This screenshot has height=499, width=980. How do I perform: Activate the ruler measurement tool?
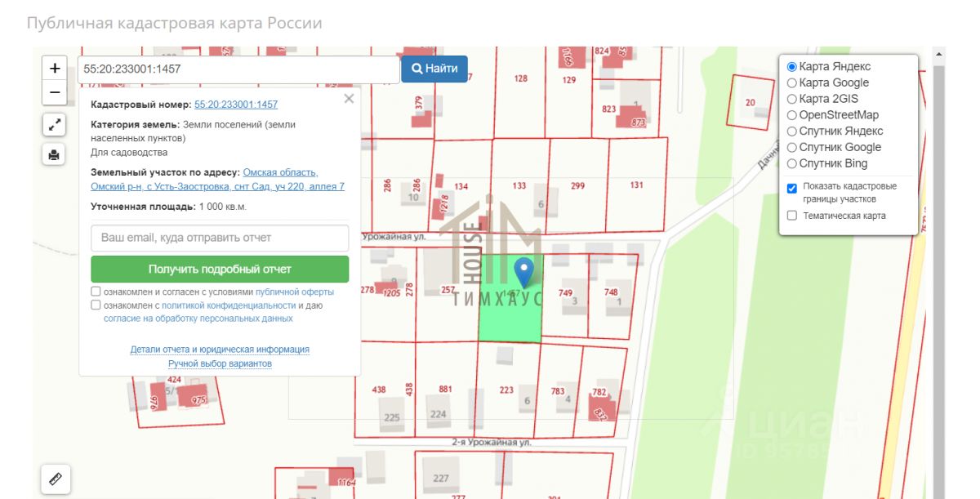56,479
